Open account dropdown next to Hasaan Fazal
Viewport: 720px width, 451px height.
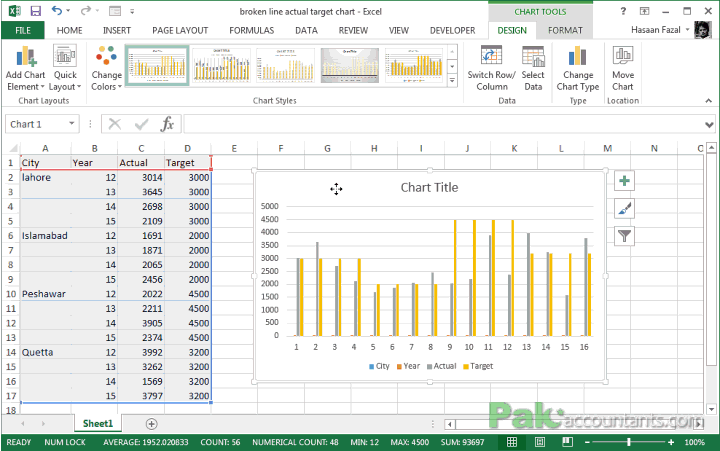coord(687,30)
